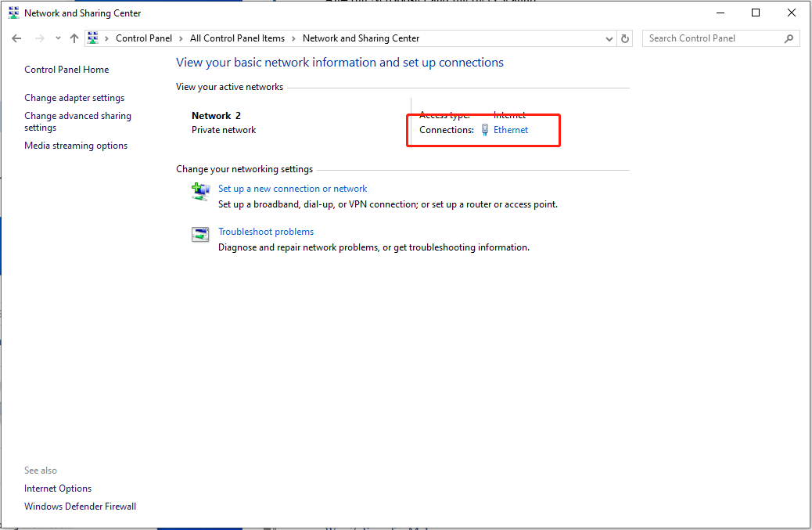The height and width of the screenshot is (530, 812).
Task: Click the Search Control Panel field
Action: tap(712, 38)
